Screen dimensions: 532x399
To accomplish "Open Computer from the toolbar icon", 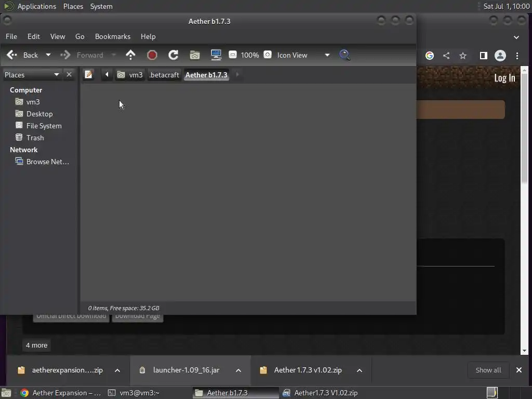I will (216, 55).
